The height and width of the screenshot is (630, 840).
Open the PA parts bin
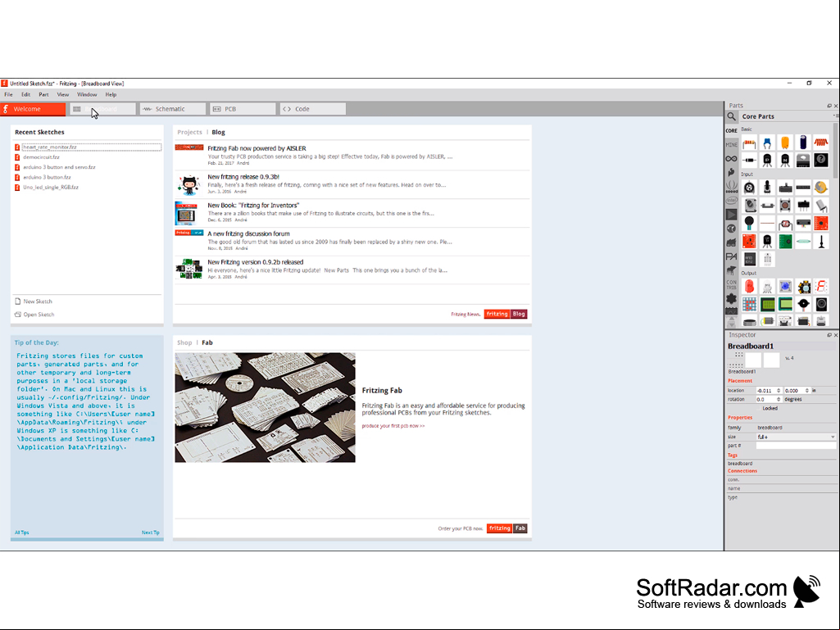(x=731, y=256)
